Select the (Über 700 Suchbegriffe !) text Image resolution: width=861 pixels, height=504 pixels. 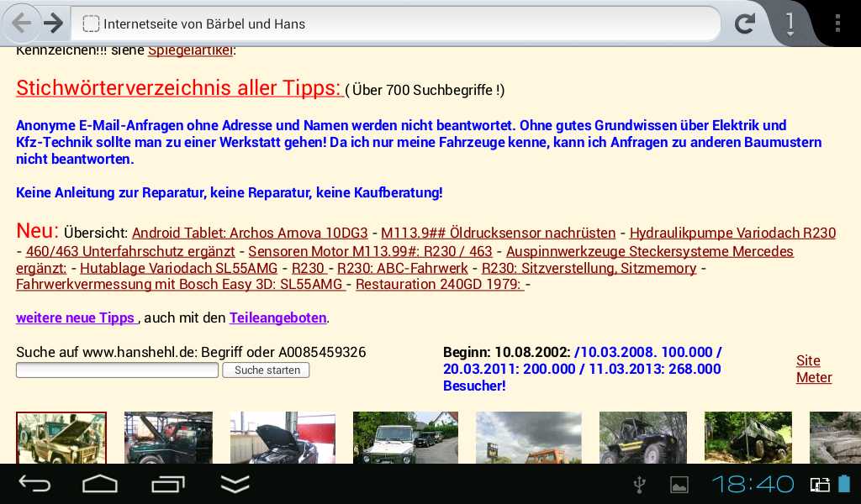click(x=425, y=90)
